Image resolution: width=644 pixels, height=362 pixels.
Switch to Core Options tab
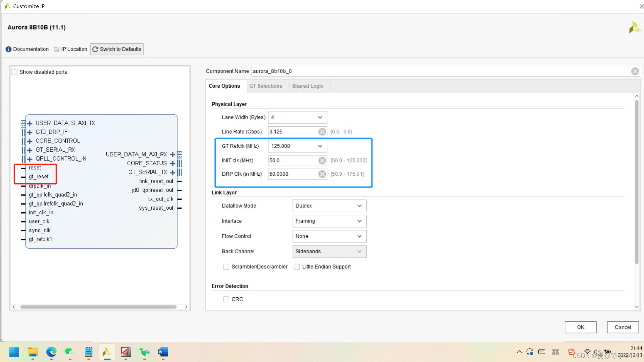224,86
